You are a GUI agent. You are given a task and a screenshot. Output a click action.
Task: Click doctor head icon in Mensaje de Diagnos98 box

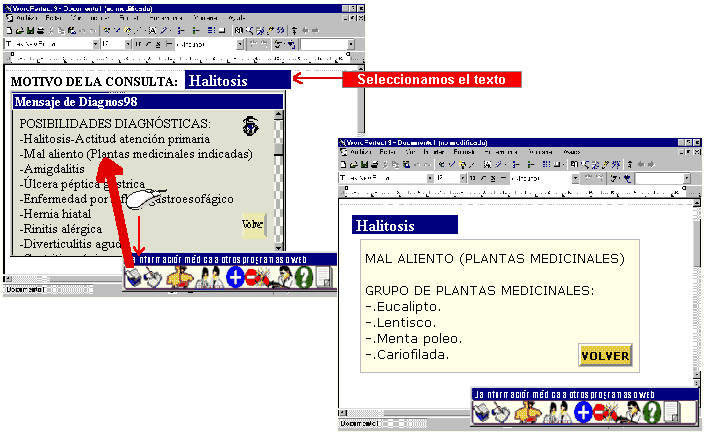coord(250,126)
